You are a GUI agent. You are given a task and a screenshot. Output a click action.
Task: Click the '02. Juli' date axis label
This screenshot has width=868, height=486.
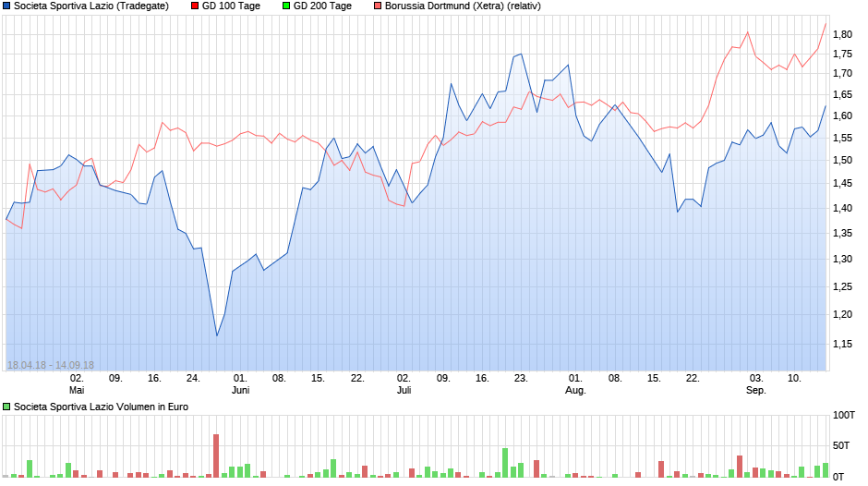[404, 384]
